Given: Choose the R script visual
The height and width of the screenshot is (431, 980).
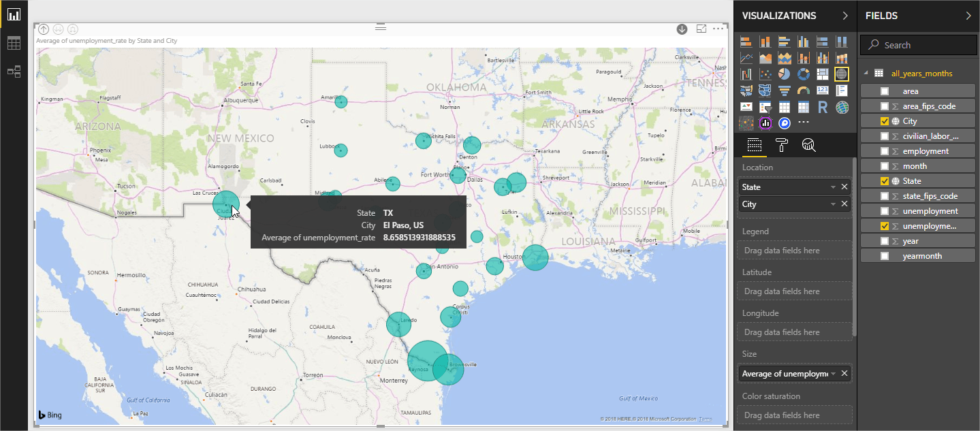Looking at the screenshot, I should point(823,107).
